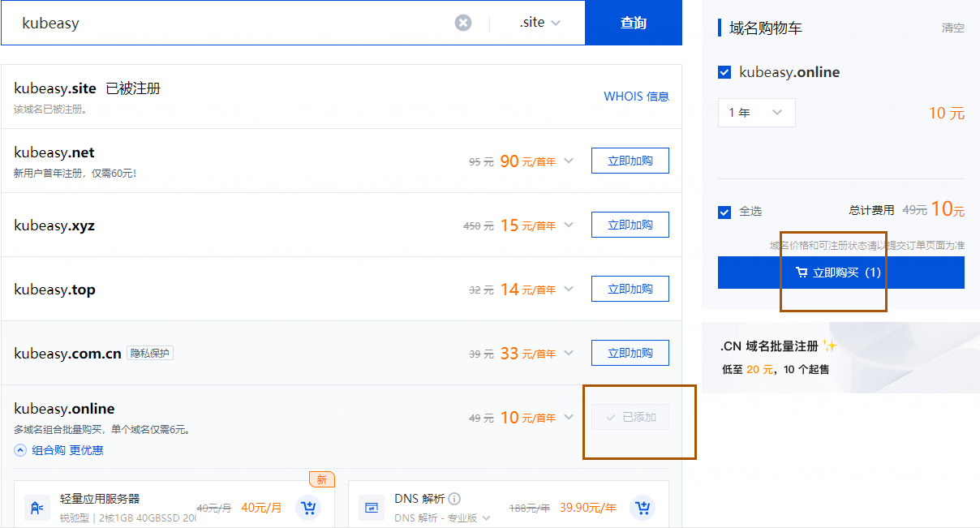Open the .site domain suffix dropdown

[x=539, y=23]
